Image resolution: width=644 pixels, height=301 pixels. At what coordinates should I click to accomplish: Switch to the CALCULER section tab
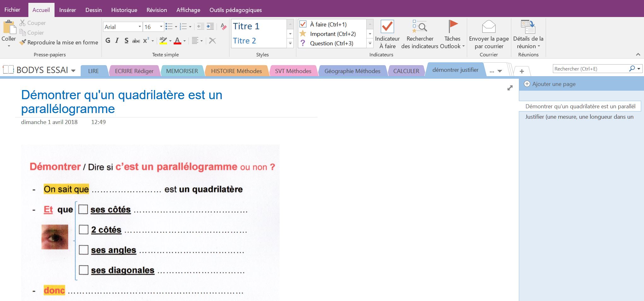[x=406, y=71]
